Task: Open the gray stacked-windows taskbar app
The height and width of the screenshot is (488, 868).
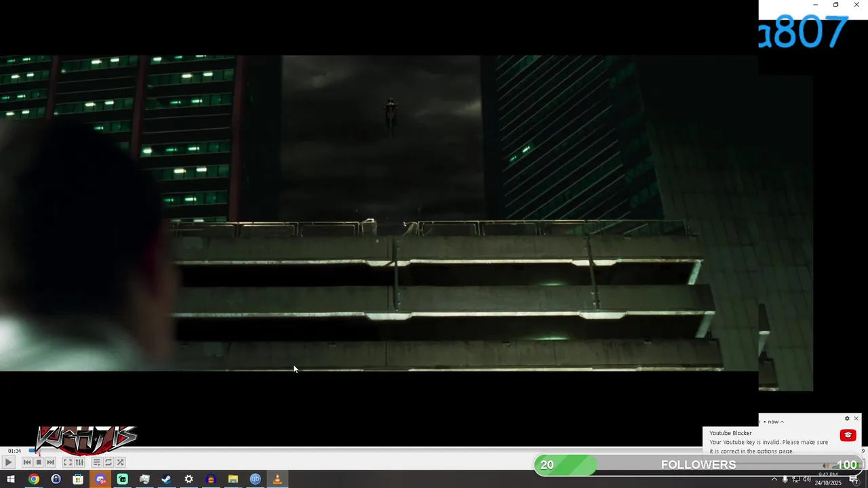Action: (x=144, y=479)
